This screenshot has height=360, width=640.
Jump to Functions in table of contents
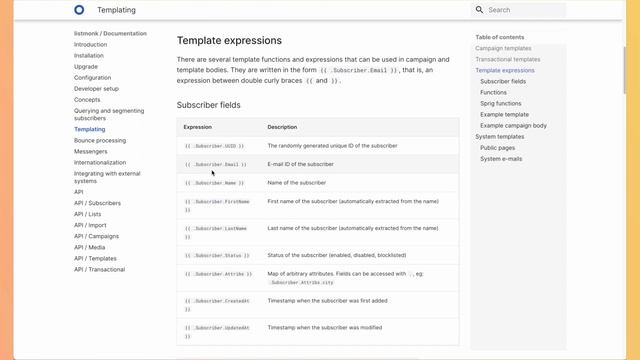point(493,92)
